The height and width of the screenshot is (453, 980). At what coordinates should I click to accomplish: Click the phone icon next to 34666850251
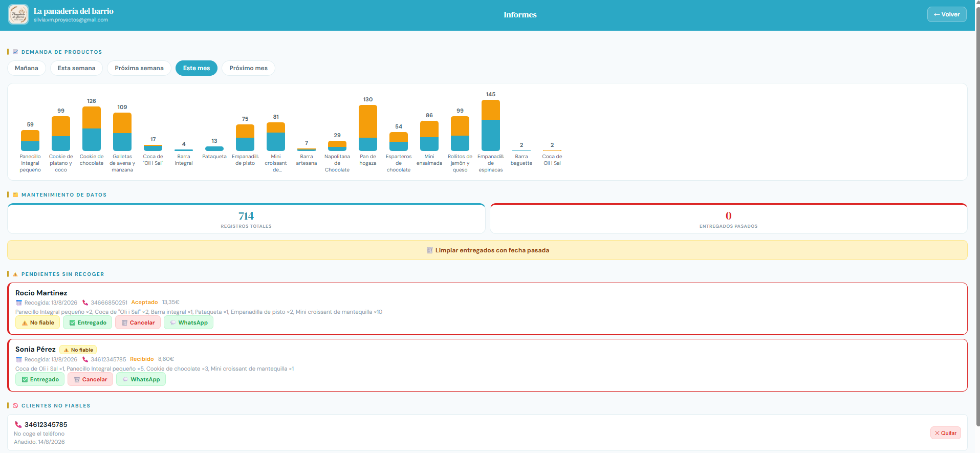(x=85, y=303)
